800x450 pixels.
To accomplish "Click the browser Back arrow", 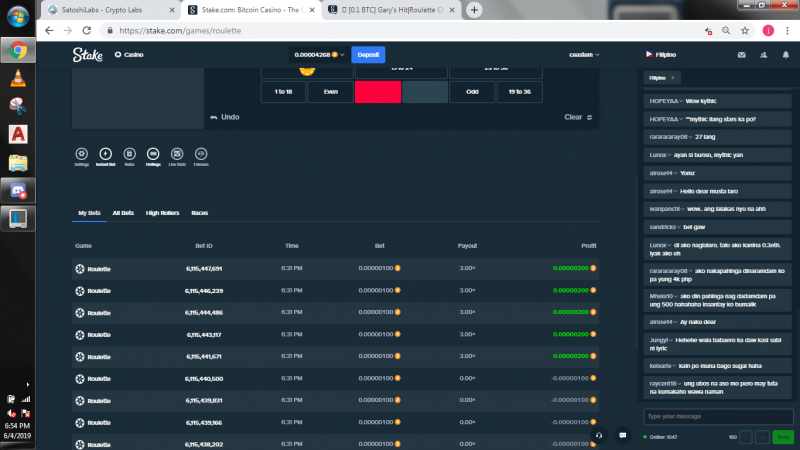I will pyautogui.click(x=49, y=31).
